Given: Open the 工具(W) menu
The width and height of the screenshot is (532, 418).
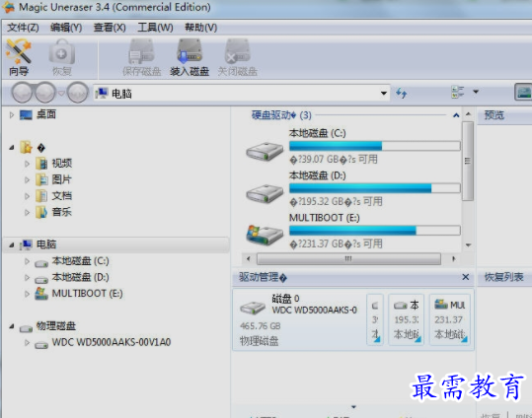Looking at the screenshot, I should click(155, 28).
